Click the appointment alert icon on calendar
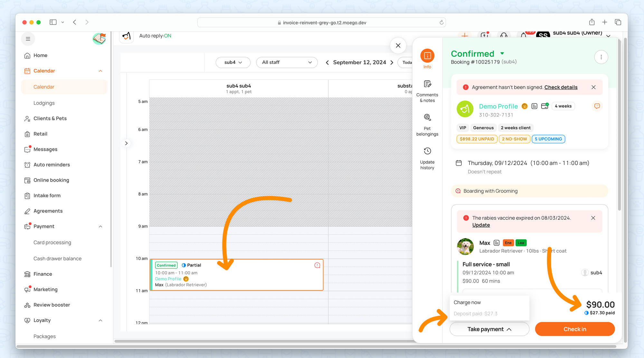Image resolution: width=644 pixels, height=358 pixels. 317,265
